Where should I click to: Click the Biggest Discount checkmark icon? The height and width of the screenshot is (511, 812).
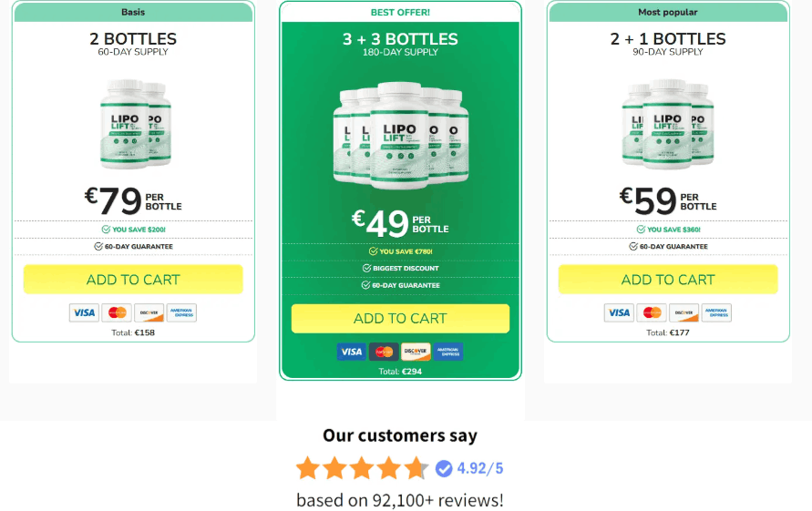pos(366,268)
